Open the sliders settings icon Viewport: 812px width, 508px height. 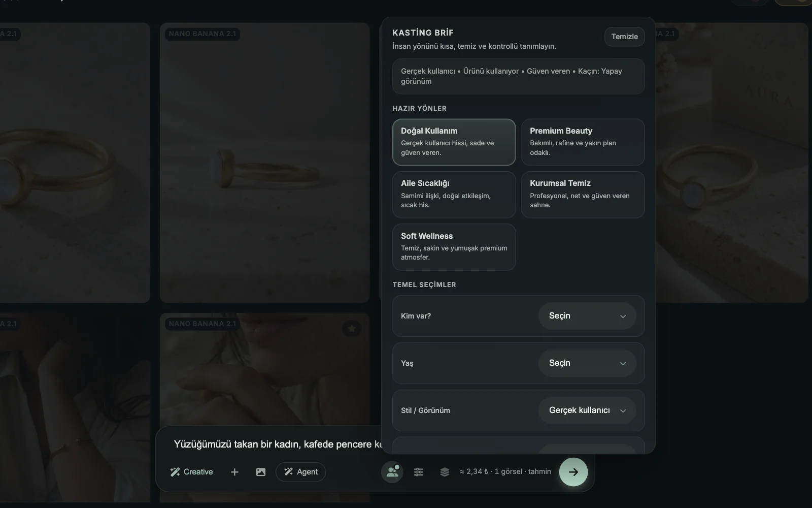coord(419,472)
